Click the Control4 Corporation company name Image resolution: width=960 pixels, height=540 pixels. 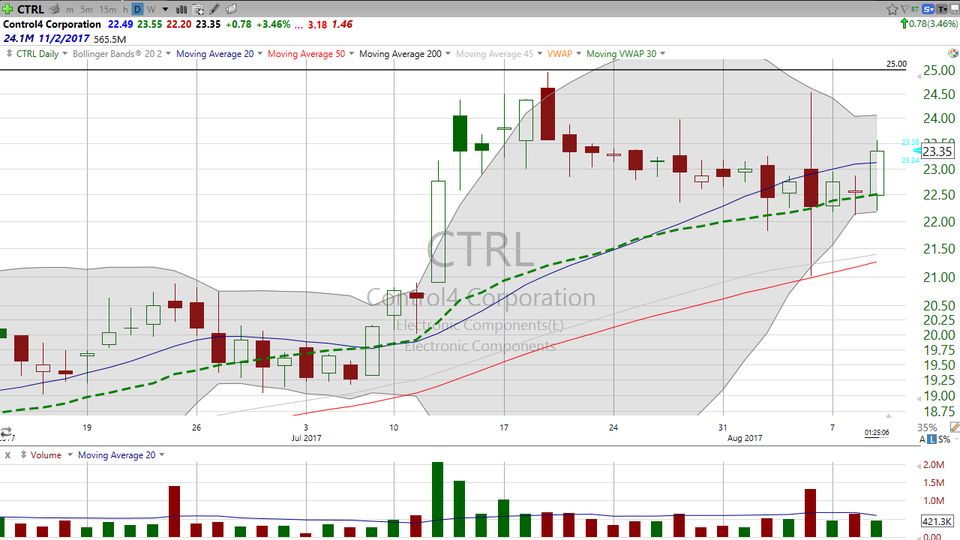click(x=52, y=24)
